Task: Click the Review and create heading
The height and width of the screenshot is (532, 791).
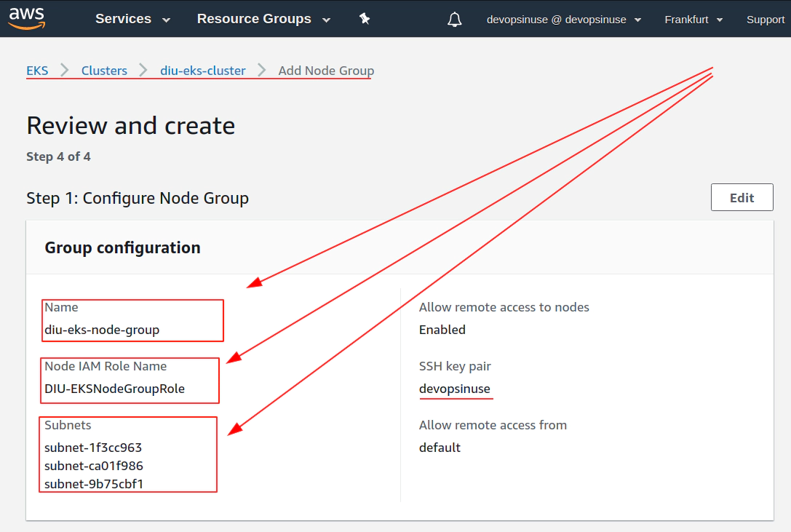Action: tap(131, 125)
